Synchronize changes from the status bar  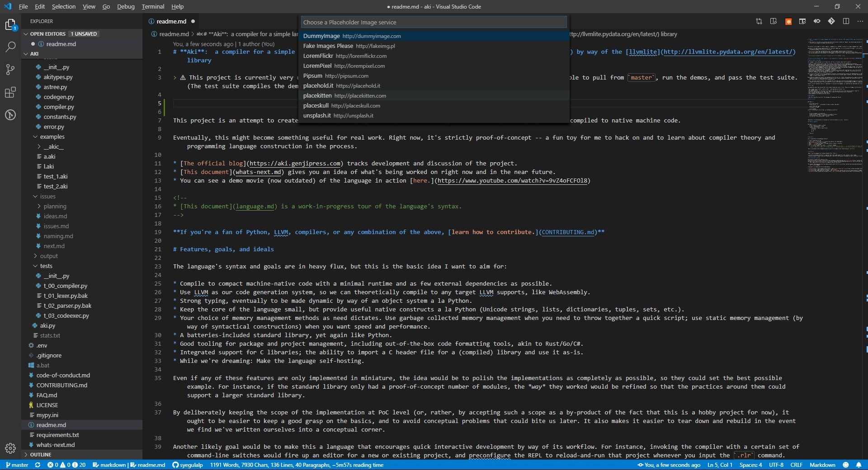click(x=38, y=465)
